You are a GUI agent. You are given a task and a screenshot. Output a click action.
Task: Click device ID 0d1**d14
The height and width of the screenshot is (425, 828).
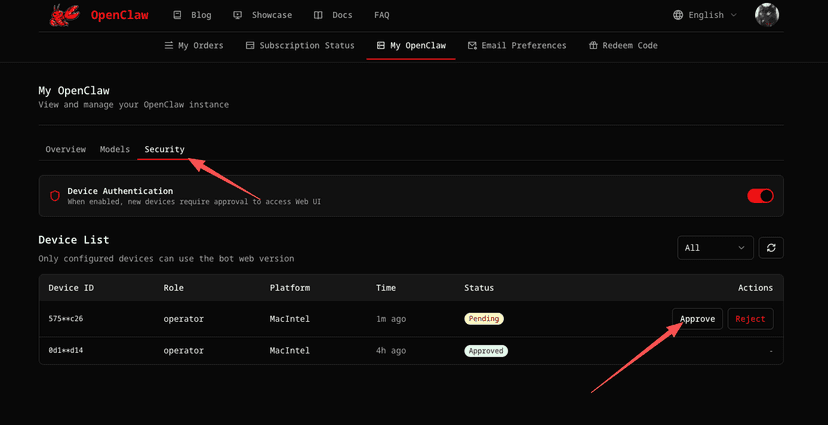tap(65, 351)
